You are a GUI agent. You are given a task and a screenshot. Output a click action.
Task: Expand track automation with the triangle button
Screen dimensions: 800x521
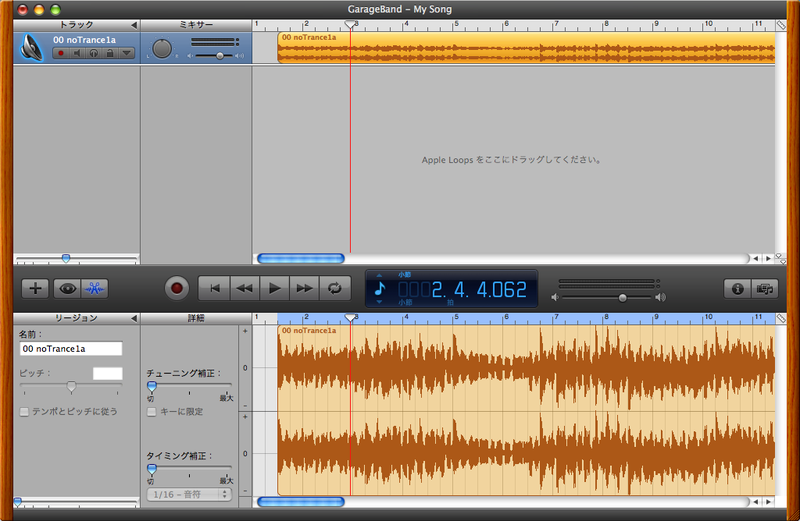click(x=127, y=53)
